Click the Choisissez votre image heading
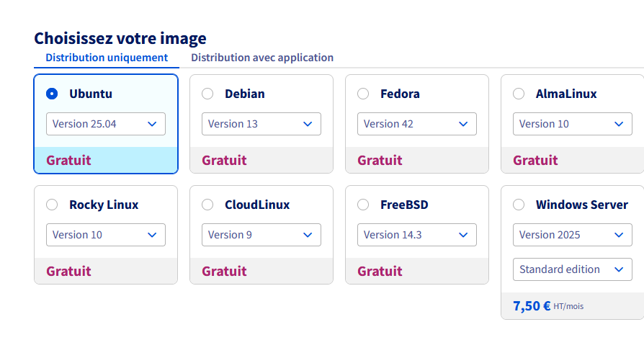 pyautogui.click(x=120, y=38)
